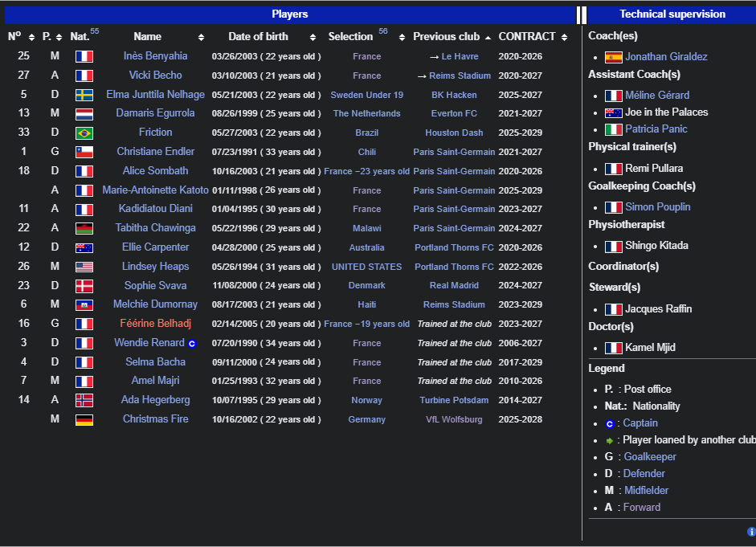Open Real Madrid club link
The height and width of the screenshot is (547, 756).
click(454, 286)
